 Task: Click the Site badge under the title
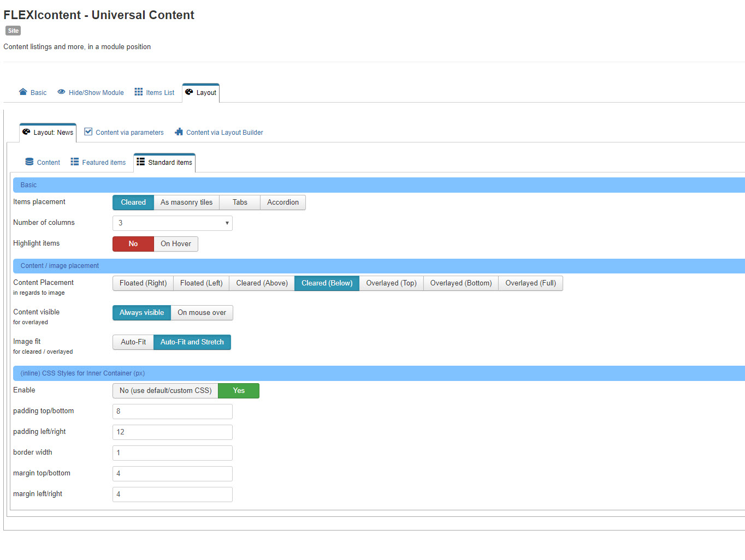point(13,31)
